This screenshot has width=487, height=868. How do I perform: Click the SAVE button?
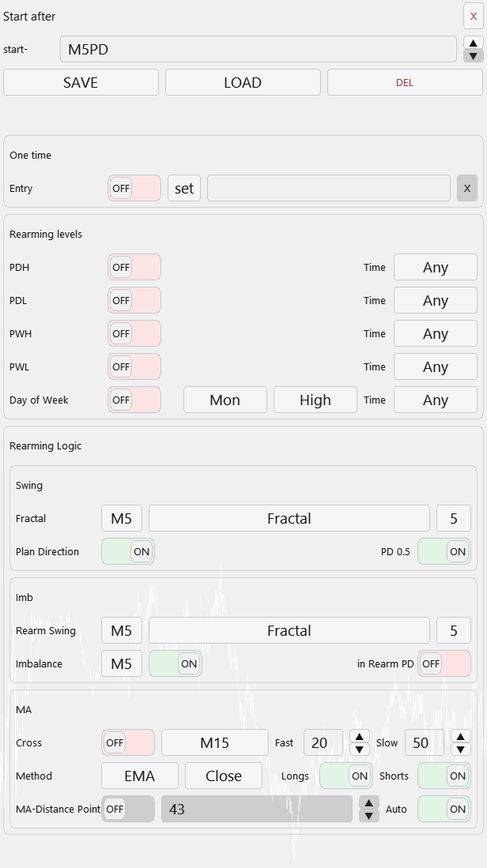[81, 83]
